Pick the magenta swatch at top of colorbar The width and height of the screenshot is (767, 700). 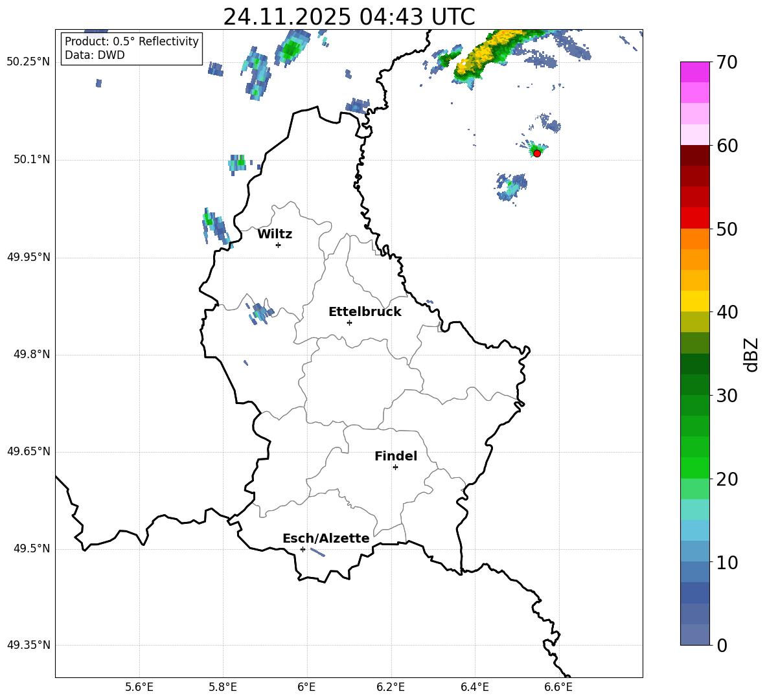[695, 72]
